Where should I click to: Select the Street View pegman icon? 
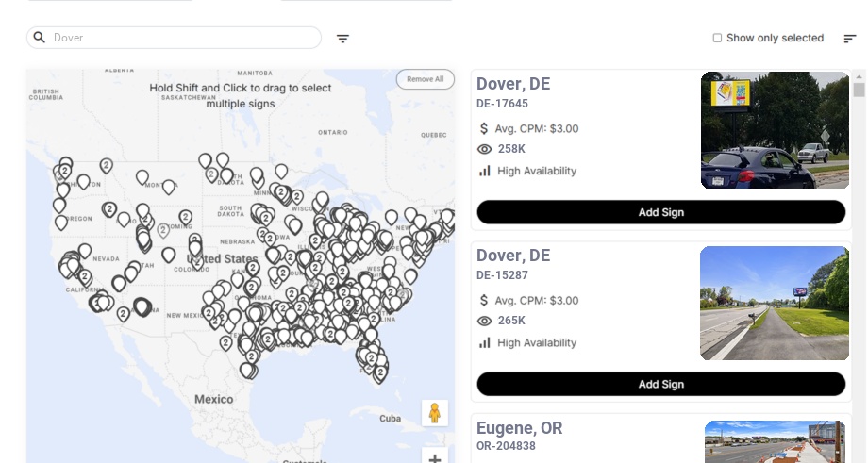435,413
